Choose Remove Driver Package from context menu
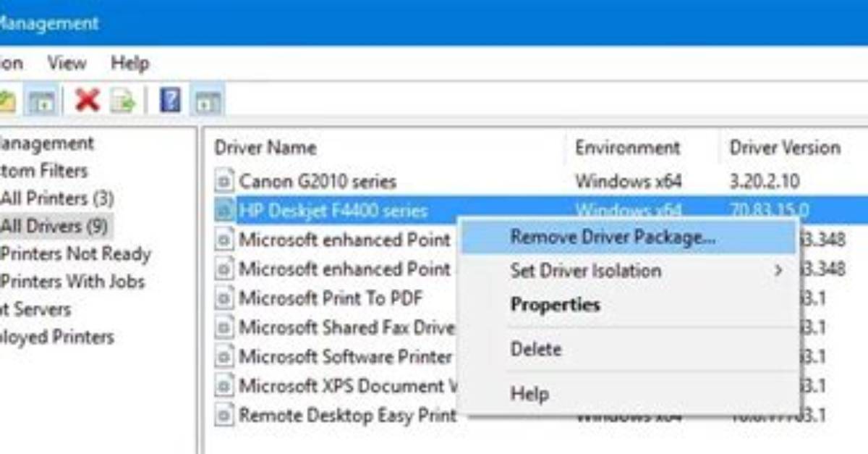Viewport: 868px width, 454px height. 629,237
